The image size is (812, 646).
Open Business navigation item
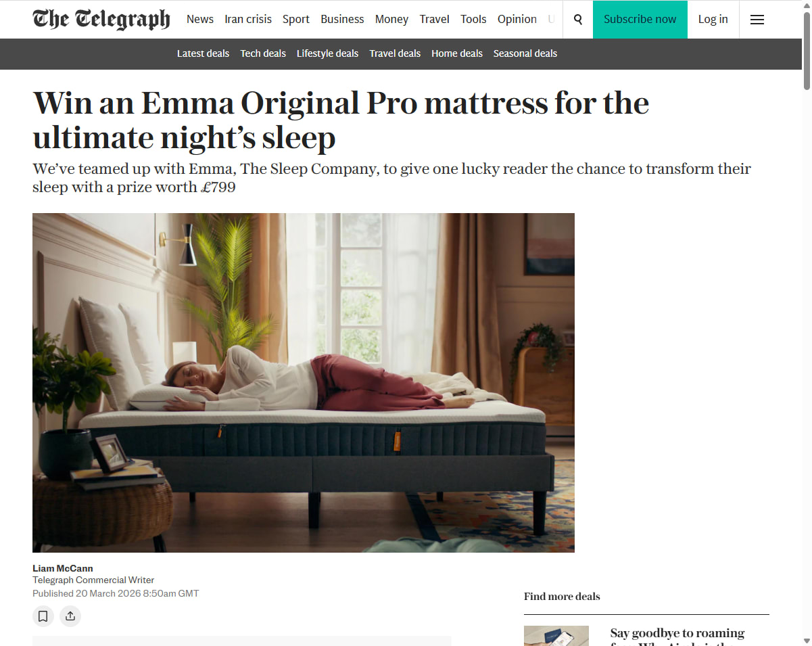[342, 19]
